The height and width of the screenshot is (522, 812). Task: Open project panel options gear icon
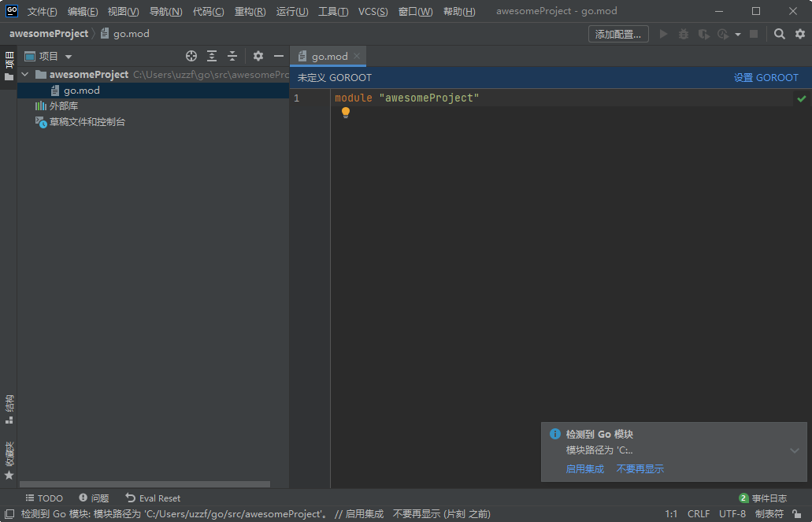258,56
